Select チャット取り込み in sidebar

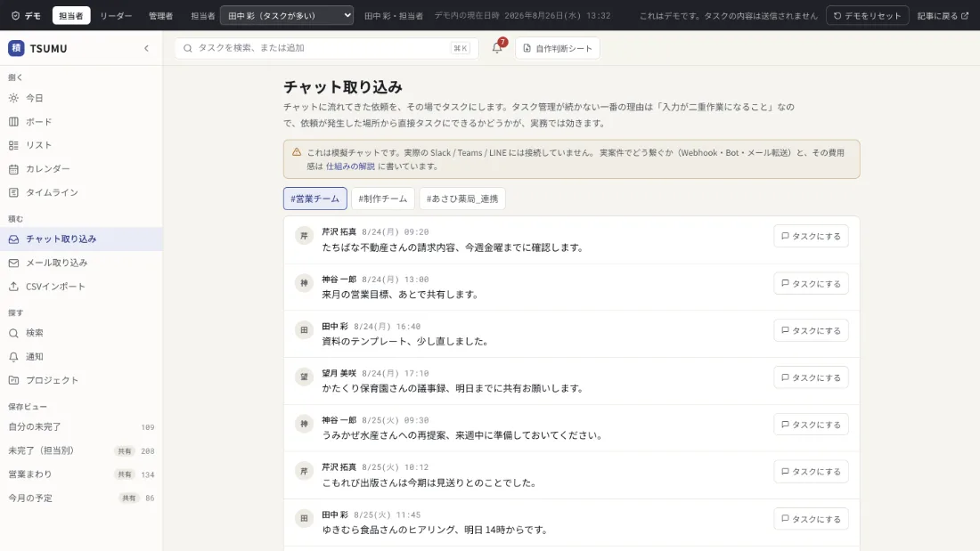pyautogui.click(x=81, y=239)
